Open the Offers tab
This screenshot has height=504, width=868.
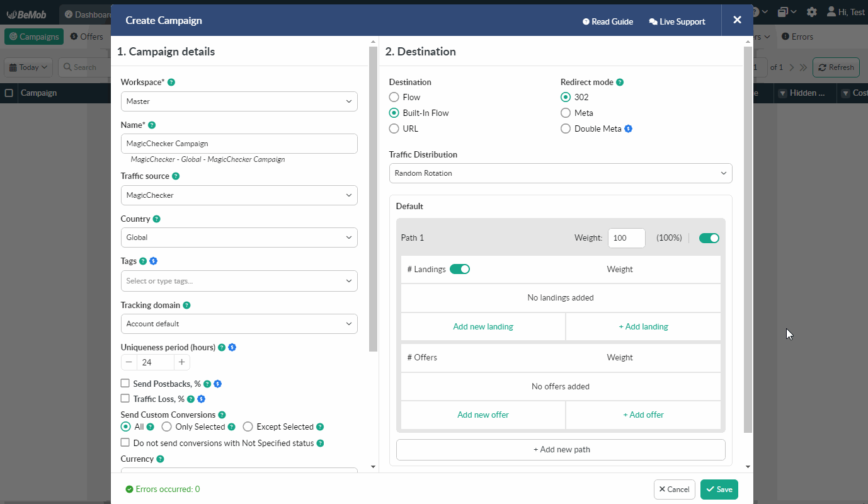click(87, 37)
